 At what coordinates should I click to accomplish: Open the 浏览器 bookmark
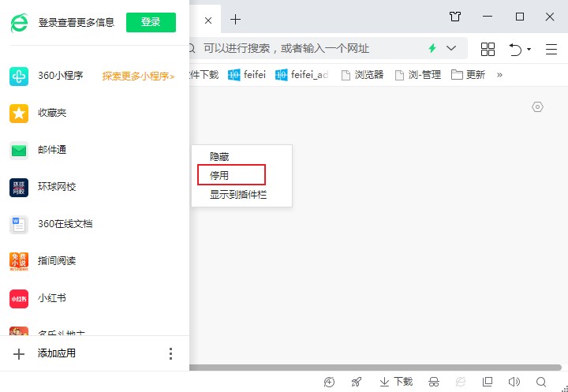coord(363,75)
